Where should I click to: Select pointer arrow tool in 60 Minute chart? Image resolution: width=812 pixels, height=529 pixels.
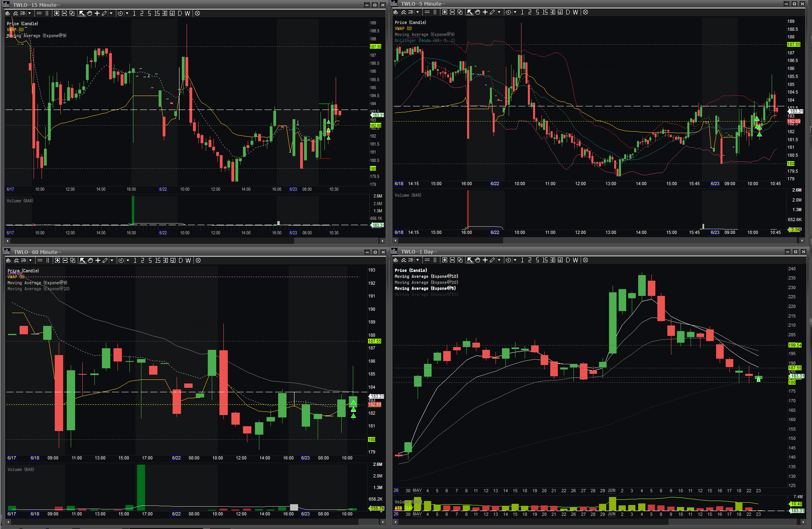point(83,260)
